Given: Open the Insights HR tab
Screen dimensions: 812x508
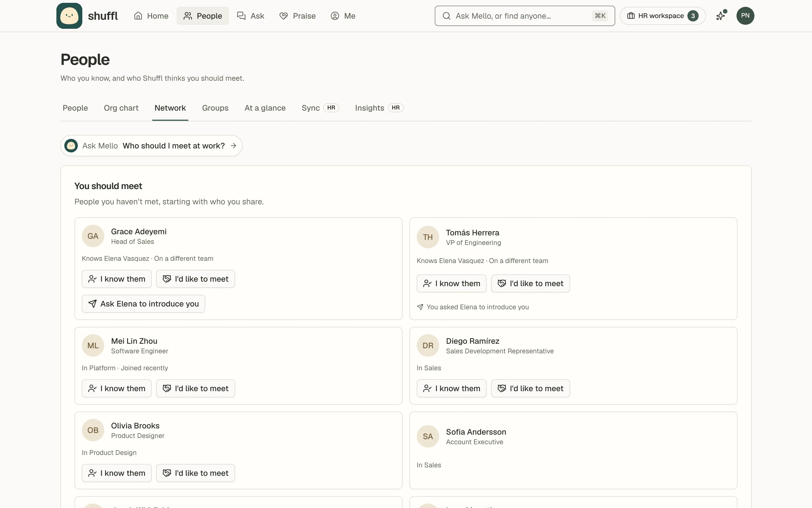Looking at the screenshot, I should (x=379, y=108).
